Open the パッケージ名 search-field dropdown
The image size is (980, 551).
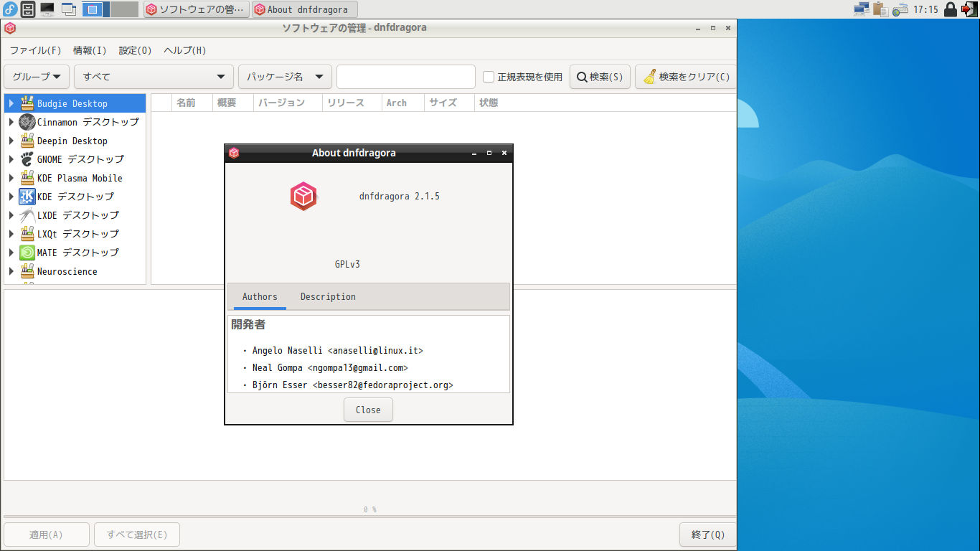285,77
